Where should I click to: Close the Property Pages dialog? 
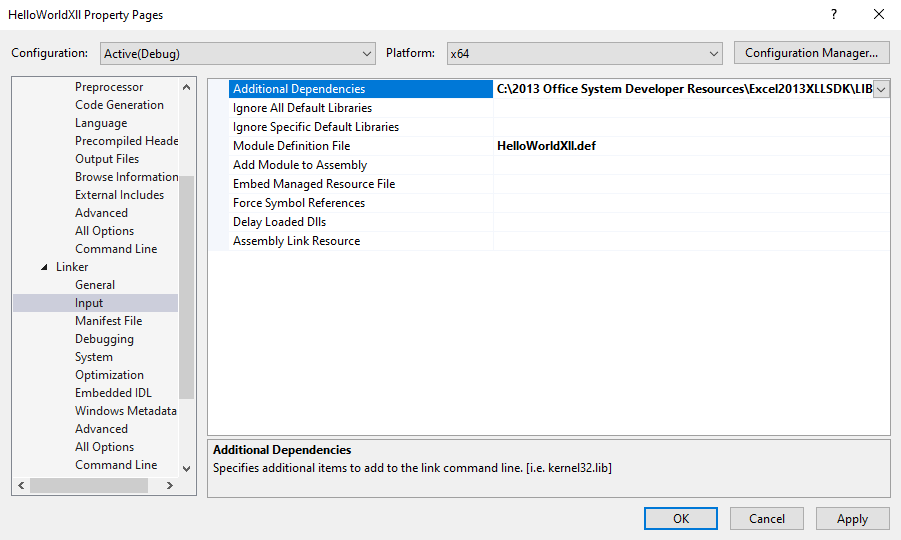point(879,15)
